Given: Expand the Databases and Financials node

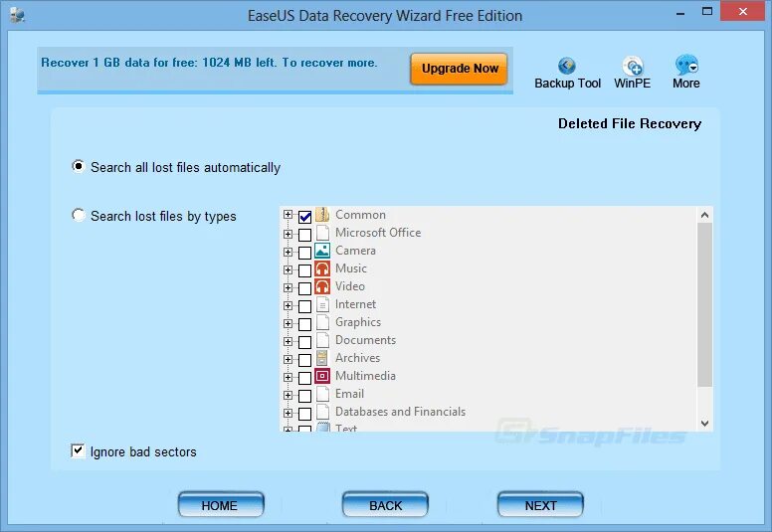Looking at the screenshot, I should coord(289,414).
